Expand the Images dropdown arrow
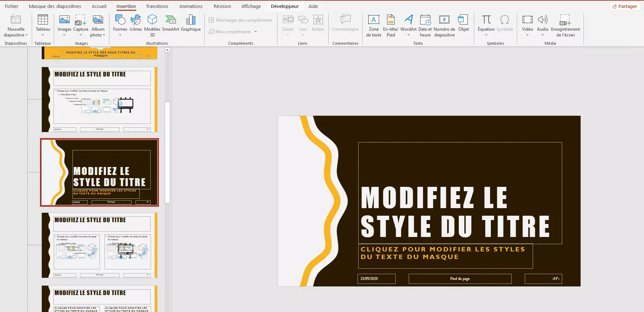 [65, 35]
